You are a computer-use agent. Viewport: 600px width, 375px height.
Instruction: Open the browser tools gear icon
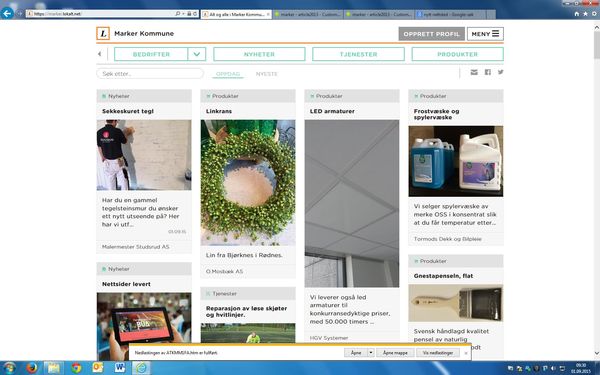pyautogui.click(x=594, y=14)
